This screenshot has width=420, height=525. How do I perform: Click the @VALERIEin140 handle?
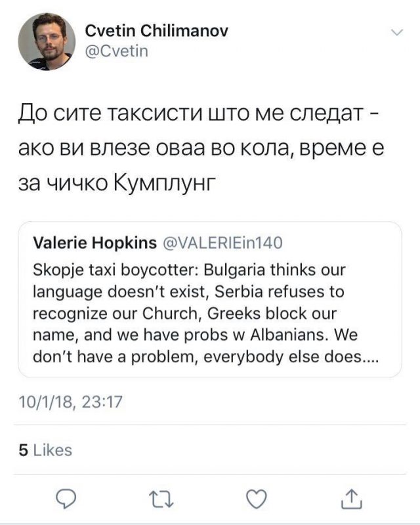222,243
